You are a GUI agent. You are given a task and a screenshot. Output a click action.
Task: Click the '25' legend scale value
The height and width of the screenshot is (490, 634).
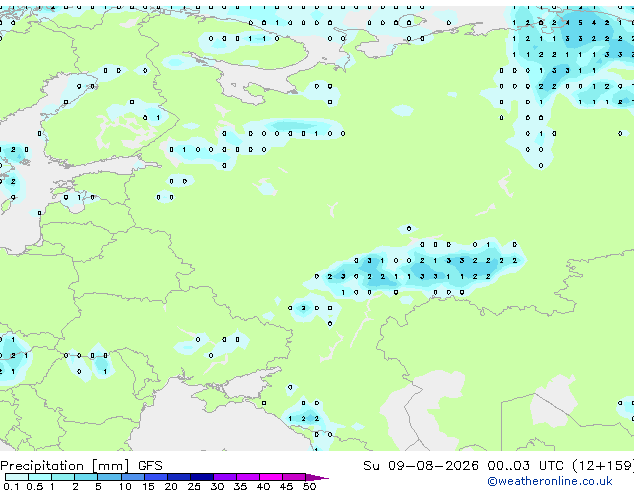coord(194,486)
